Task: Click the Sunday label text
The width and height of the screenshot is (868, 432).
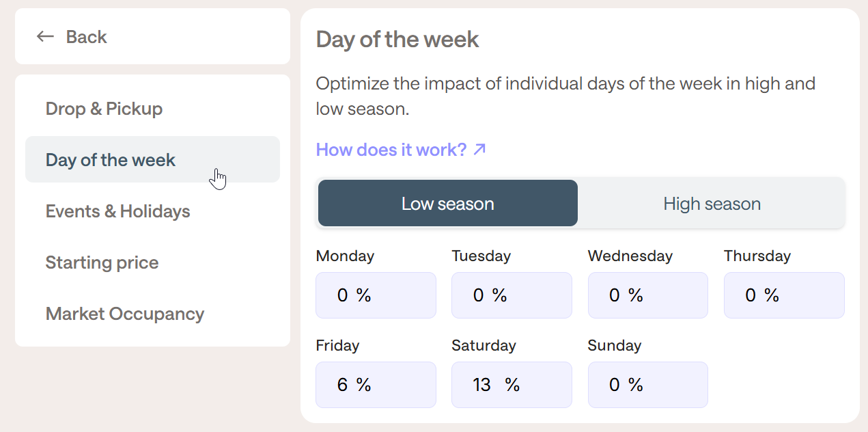Action: pos(614,346)
